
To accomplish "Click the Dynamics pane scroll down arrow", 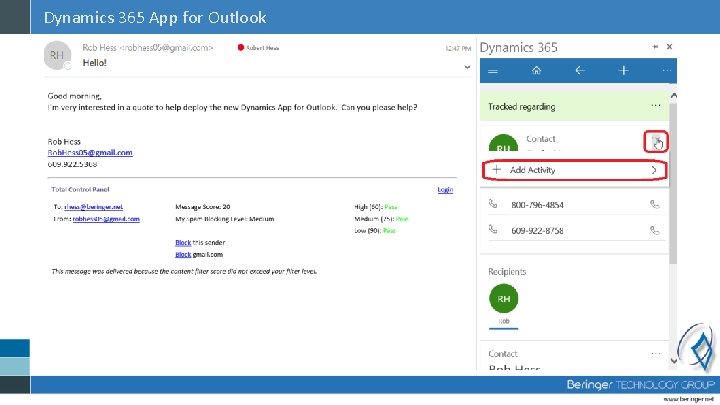I will tap(674, 360).
